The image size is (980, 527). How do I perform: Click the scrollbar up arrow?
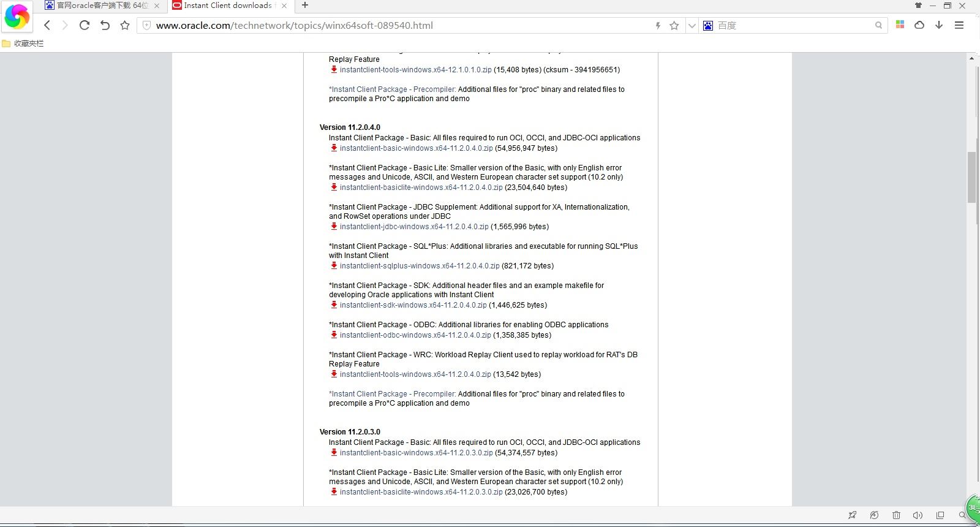[971, 58]
